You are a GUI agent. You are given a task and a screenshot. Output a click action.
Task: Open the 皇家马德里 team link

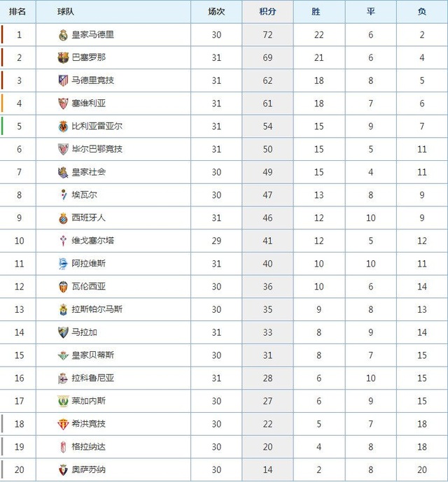tap(92, 34)
